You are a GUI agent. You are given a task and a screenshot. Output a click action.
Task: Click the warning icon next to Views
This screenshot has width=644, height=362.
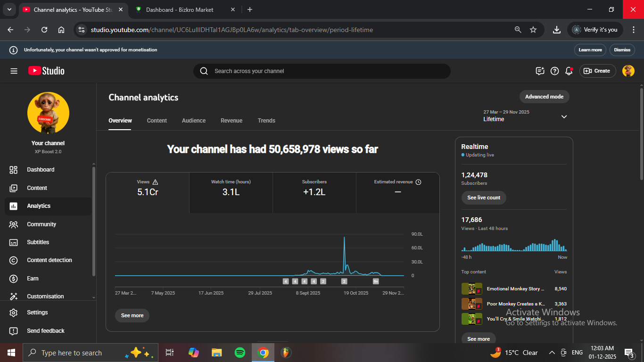point(156,182)
